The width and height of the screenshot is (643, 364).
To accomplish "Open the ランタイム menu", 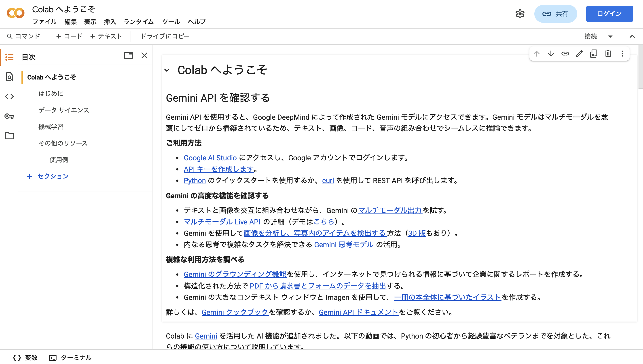I will pyautogui.click(x=139, y=22).
